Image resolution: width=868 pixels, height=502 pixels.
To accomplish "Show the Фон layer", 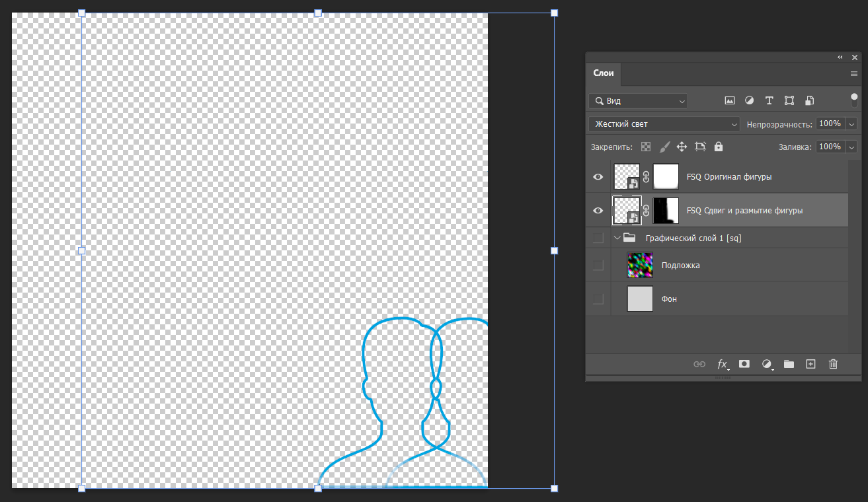I will (x=598, y=299).
